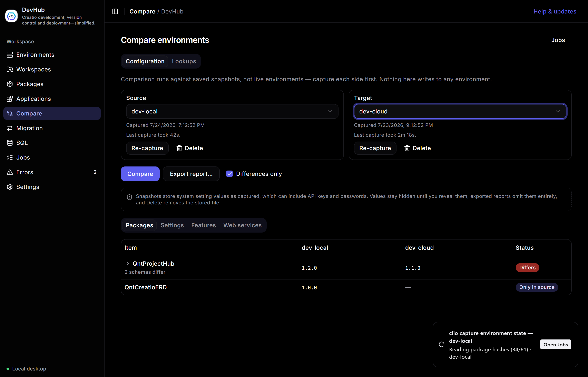588x377 pixels.
Task: Click the green Local desktop status dot
Action: tap(8, 369)
